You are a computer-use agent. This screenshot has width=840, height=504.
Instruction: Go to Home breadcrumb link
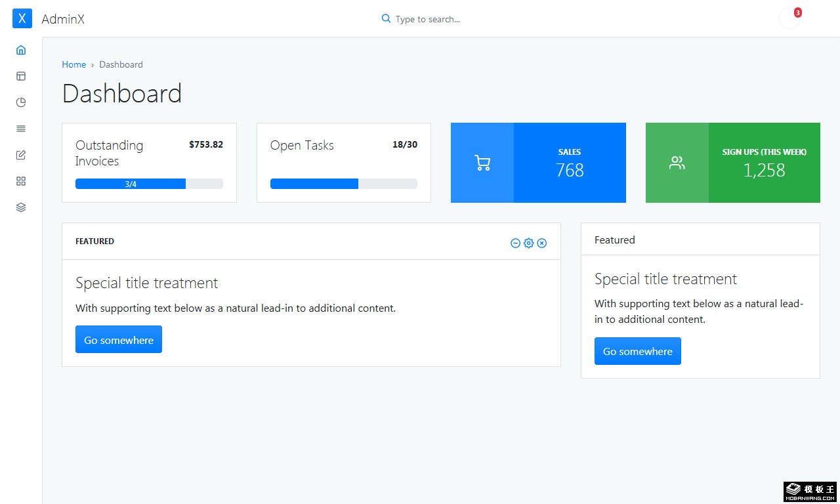click(73, 64)
